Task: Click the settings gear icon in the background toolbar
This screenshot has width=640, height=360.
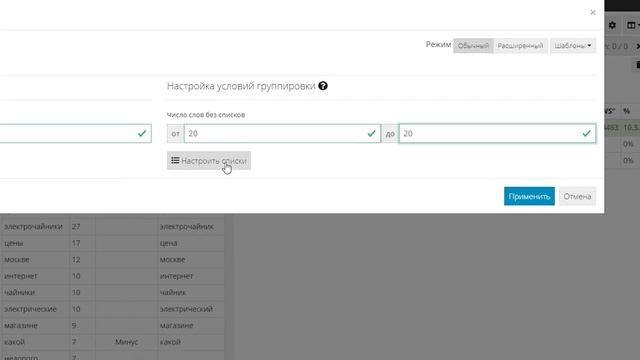Action: (612, 25)
